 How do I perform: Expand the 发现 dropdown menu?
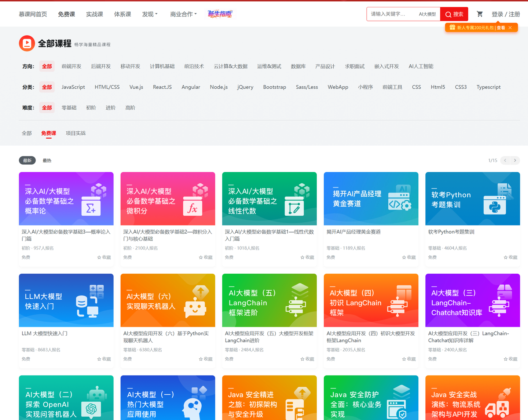[x=150, y=14]
